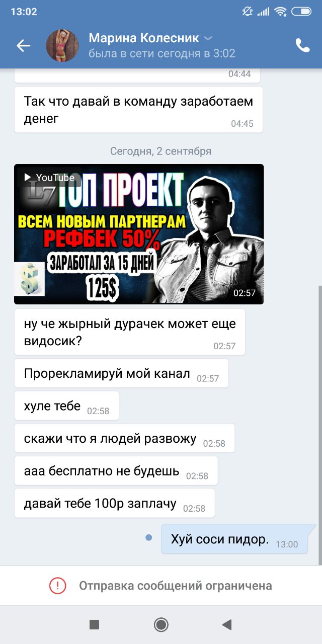Tap the back arrow in chat header
Viewport: 322px width, 644px height.
click(x=24, y=46)
